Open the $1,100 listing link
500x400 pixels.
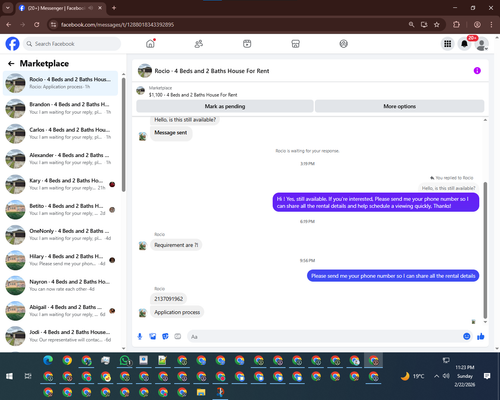193,95
